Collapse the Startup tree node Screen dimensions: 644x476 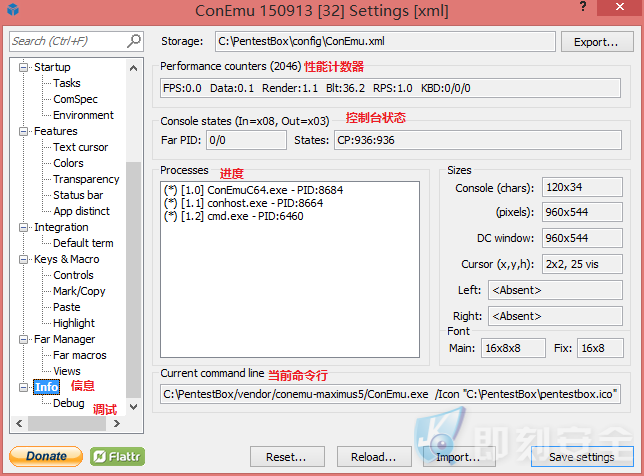[24, 67]
